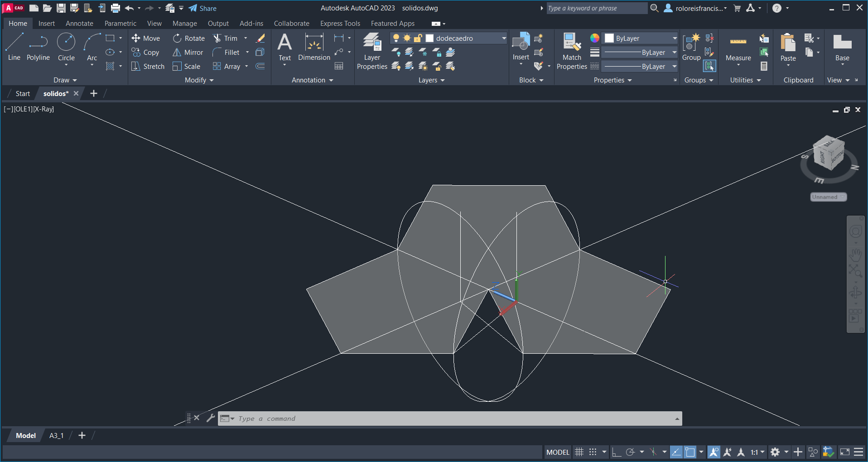Viewport: 868px width, 462px height.
Task: Open the A3_1 layout tab
Action: pos(56,435)
